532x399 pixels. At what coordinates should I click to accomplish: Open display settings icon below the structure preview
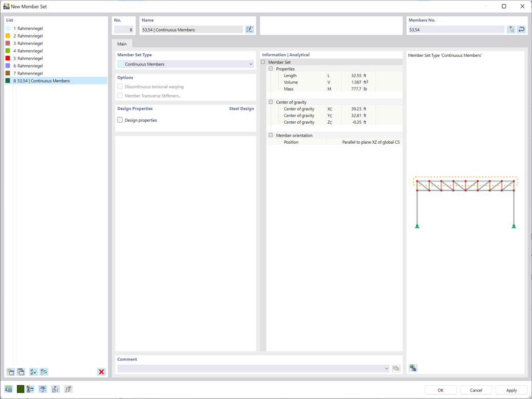click(412, 368)
